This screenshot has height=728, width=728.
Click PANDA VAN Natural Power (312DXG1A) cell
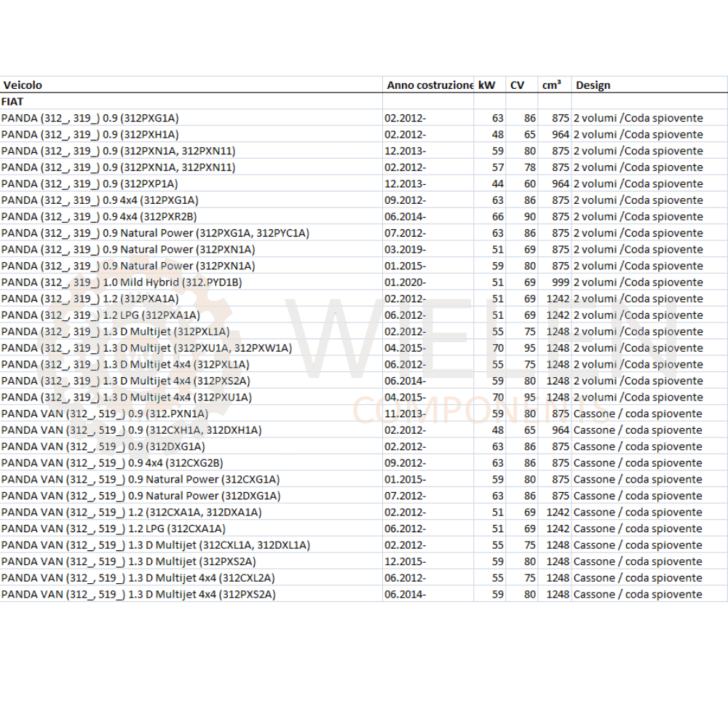(191, 496)
